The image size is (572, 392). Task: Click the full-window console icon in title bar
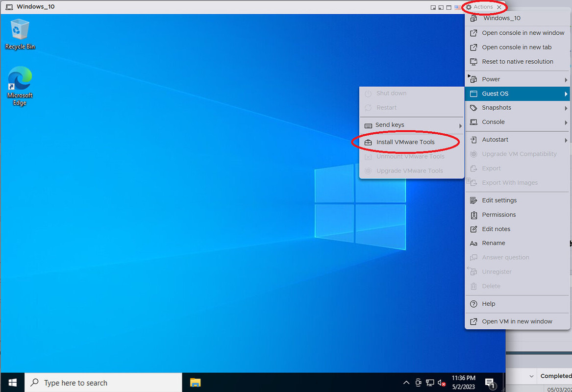(449, 7)
